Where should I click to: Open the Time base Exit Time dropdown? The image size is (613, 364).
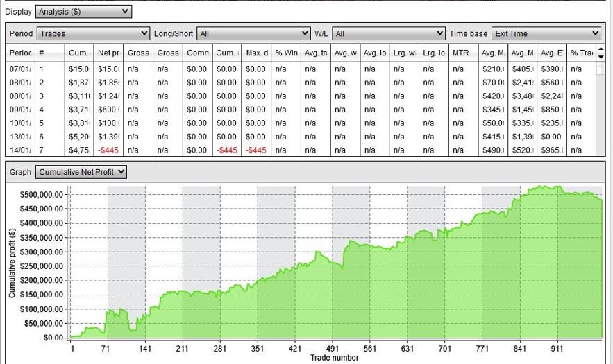coord(546,33)
